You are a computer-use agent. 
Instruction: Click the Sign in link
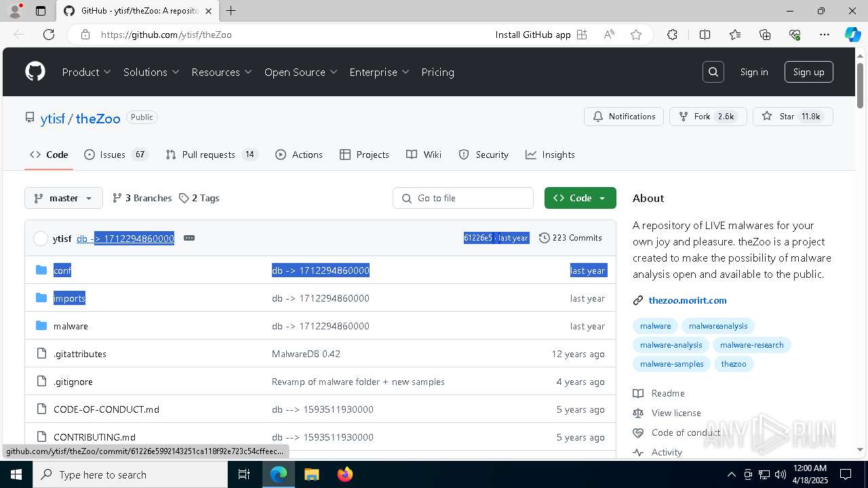pyautogui.click(x=754, y=72)
